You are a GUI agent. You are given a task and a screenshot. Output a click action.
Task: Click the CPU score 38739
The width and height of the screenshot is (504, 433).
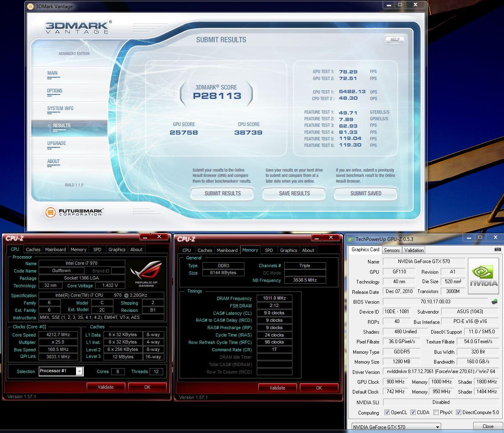coord(248,133)
